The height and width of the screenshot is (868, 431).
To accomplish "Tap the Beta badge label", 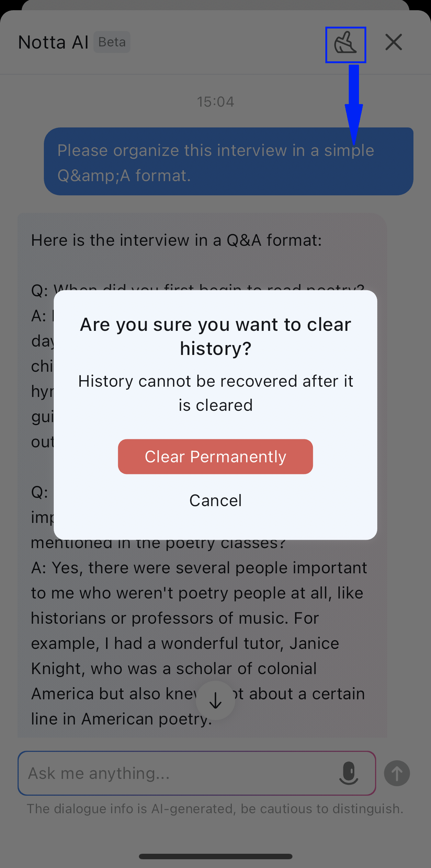I will [112, 42].
